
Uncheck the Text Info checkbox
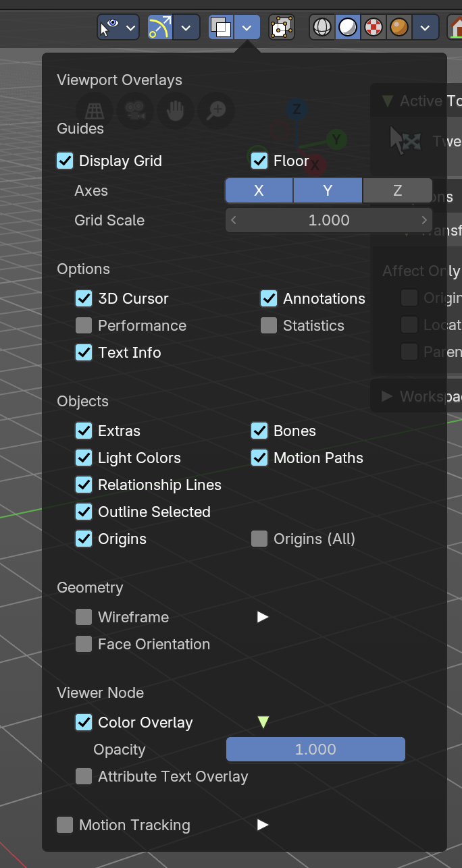[84, 352]
